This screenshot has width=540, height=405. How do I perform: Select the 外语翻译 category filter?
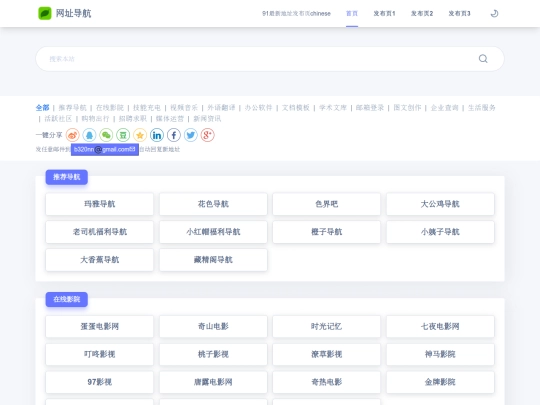(221, 108)
